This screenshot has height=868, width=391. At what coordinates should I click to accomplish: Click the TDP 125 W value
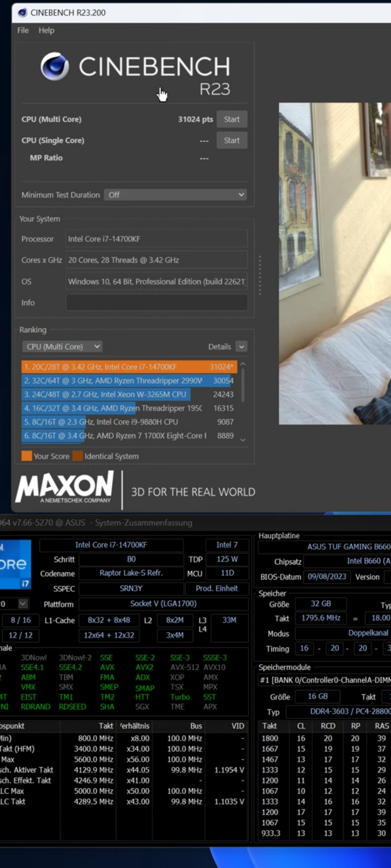tap(227, 559)
